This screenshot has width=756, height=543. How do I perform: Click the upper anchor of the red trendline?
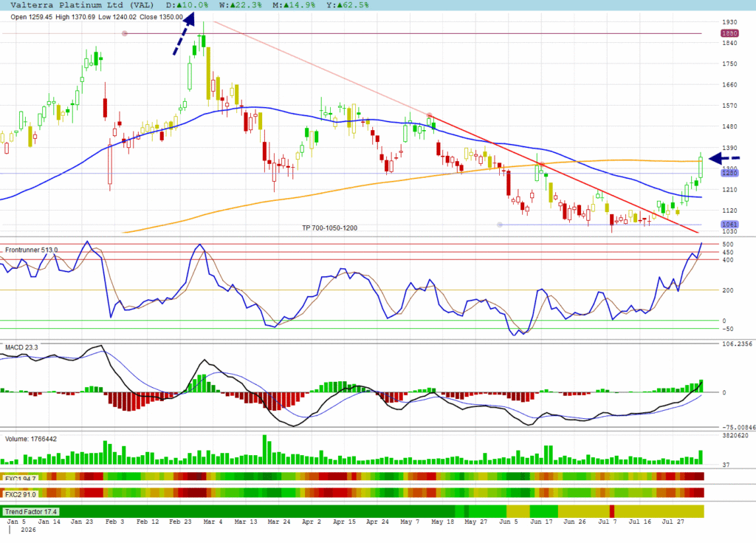(x=430, y=116)
